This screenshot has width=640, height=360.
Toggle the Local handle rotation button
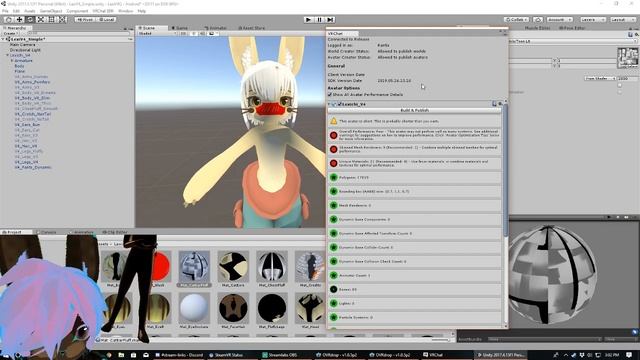pyautogui.click(x=106, y=20)
